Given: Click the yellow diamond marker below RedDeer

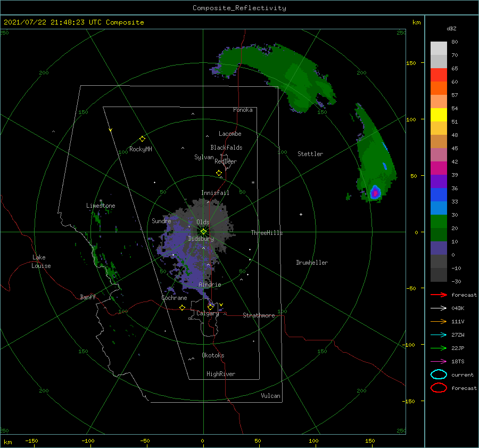Looking at the screenshot, I should click(219, 173).
